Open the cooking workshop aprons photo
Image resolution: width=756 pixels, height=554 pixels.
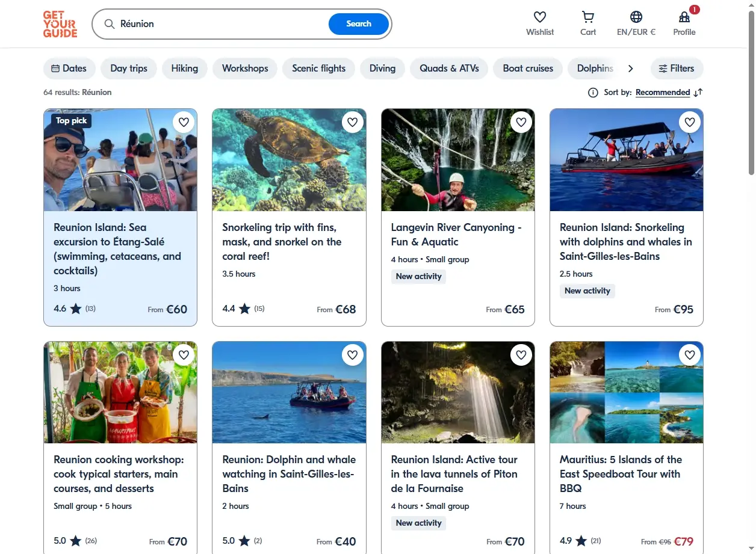pos(120,393)
